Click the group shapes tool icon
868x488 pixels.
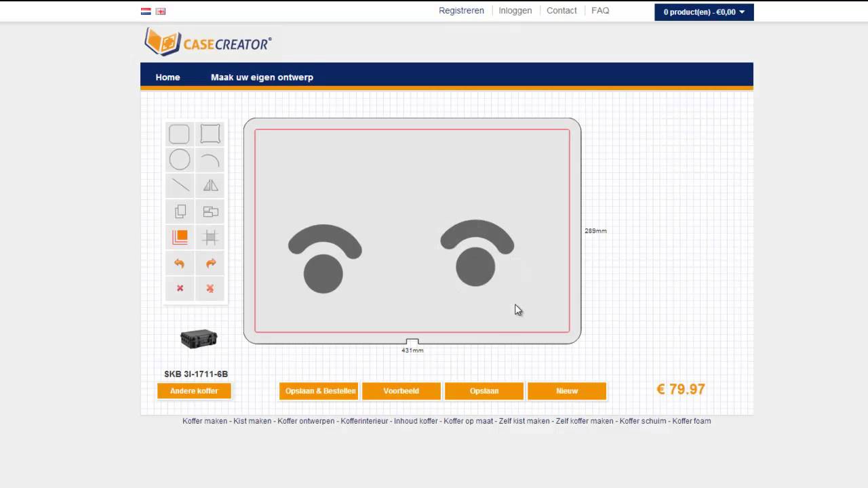pyautogui.click(x=210, y=211)
